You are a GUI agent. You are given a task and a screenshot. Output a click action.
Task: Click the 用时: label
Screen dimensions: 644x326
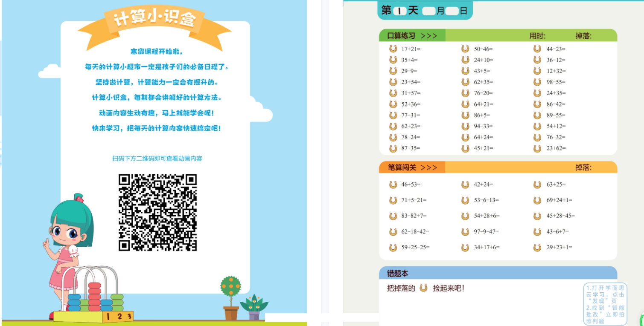point(538,36)
